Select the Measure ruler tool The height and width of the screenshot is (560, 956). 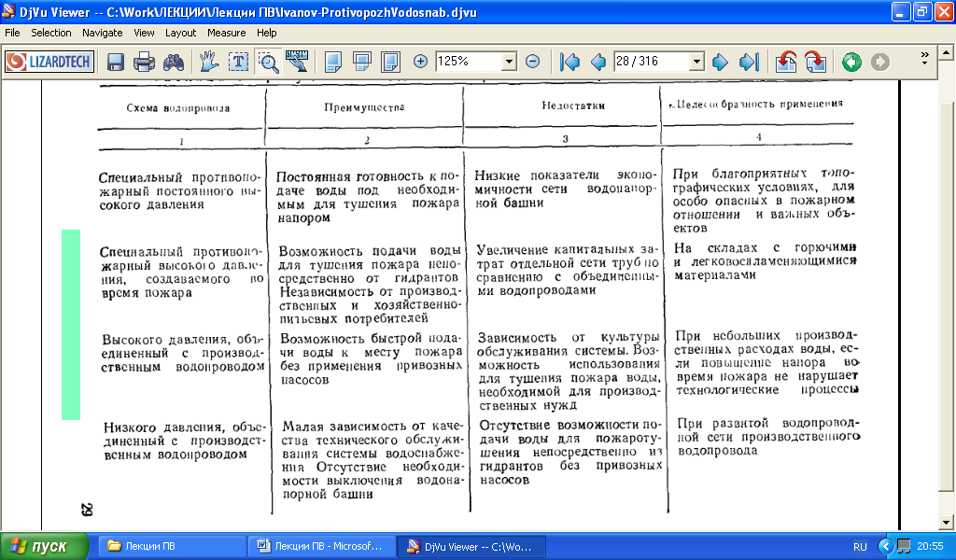click(297, 62)
